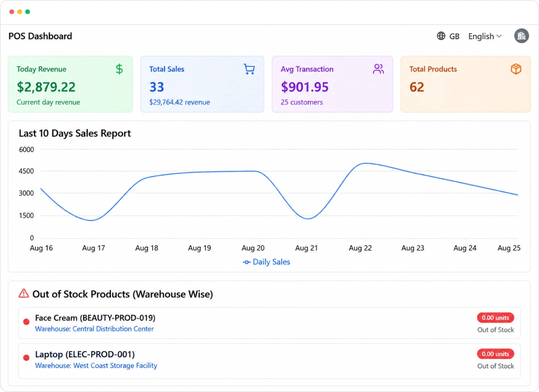Click the 0.00 units badge for Laptop

pyautogui.click(x=495, y=354)
